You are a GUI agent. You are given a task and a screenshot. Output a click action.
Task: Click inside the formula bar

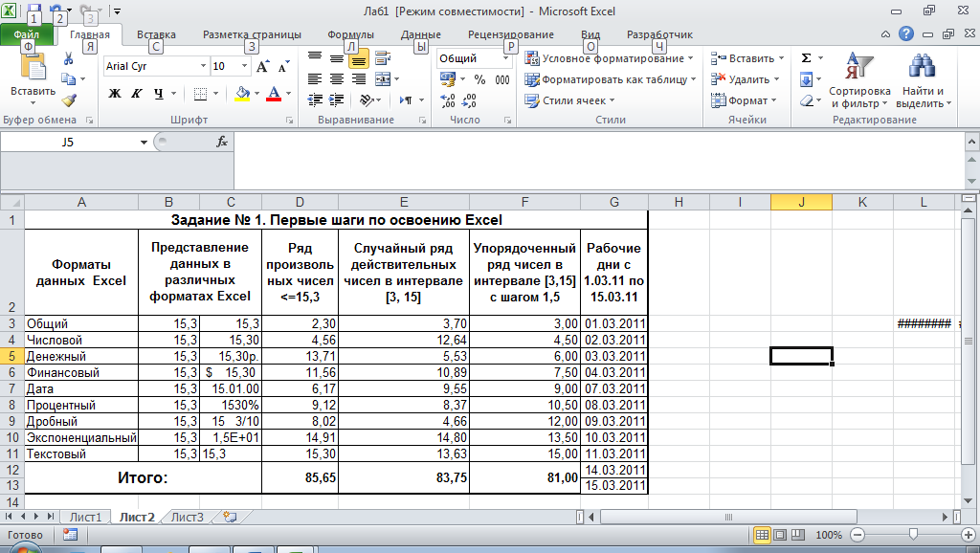[599, 161]
